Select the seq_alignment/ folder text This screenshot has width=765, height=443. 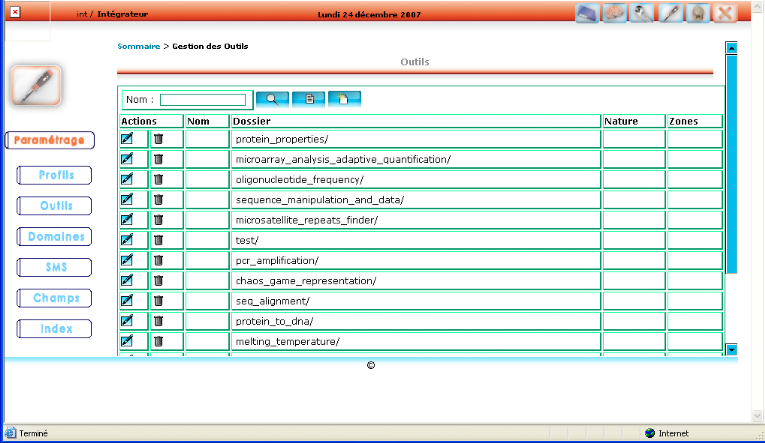tap(273, 302)
